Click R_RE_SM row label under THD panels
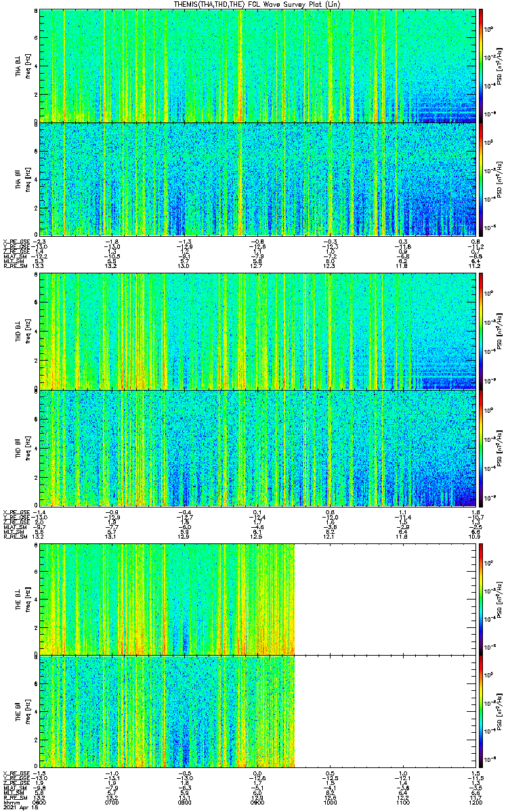508x812 pixels. point(15,536)
